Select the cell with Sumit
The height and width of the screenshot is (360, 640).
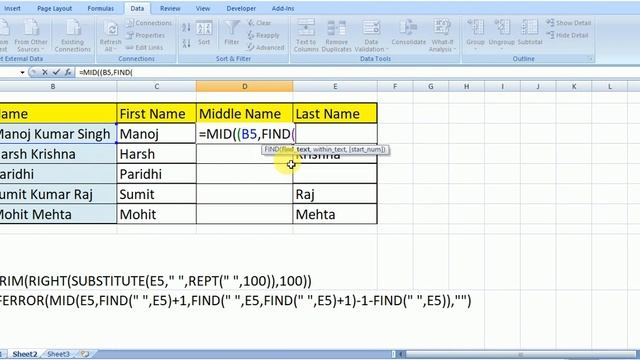156,194
